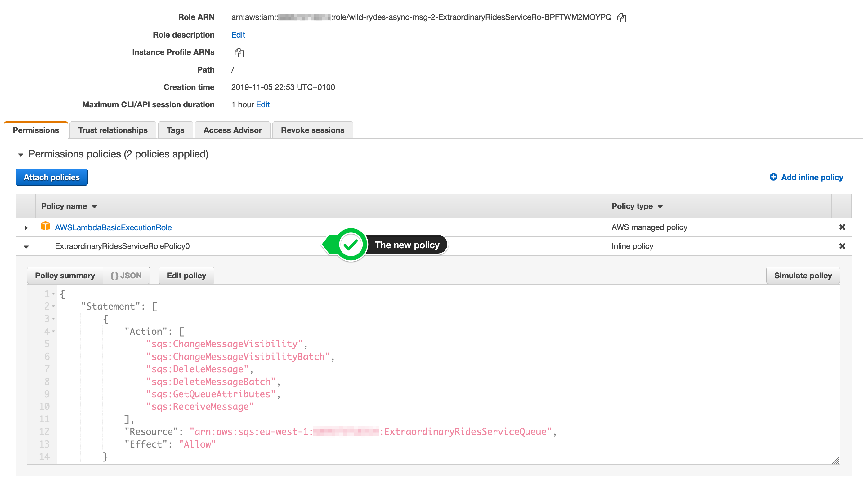The height and width of the screenshot is (481, 868).
Task: Grab the JSON editor resize handle
Action: [x=835, y=460]
